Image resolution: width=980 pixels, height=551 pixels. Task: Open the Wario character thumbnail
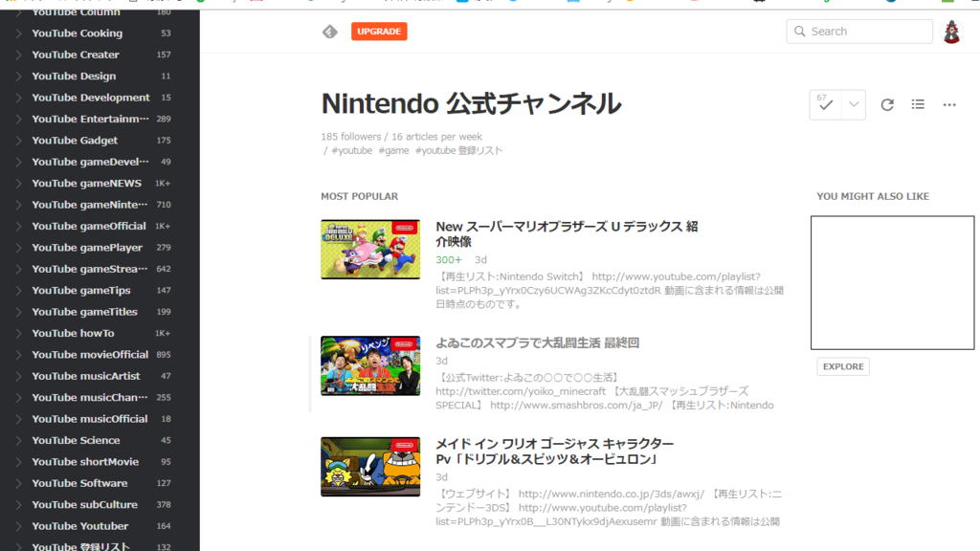pyautogui.click(x=370, y=467)
